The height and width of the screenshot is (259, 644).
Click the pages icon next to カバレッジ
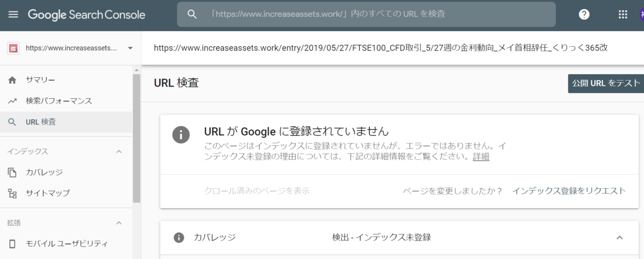coord(12,172)
